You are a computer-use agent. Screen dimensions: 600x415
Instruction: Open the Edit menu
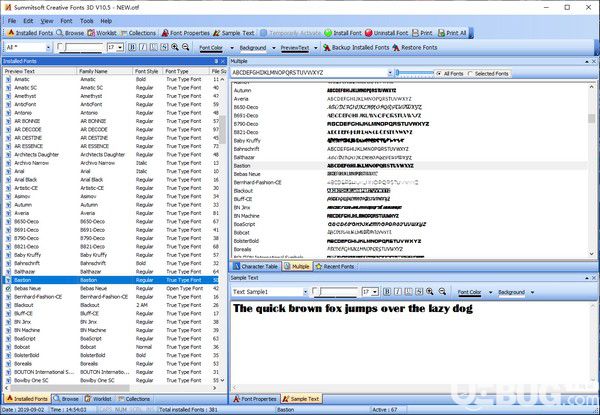click(x=28, y=21)
